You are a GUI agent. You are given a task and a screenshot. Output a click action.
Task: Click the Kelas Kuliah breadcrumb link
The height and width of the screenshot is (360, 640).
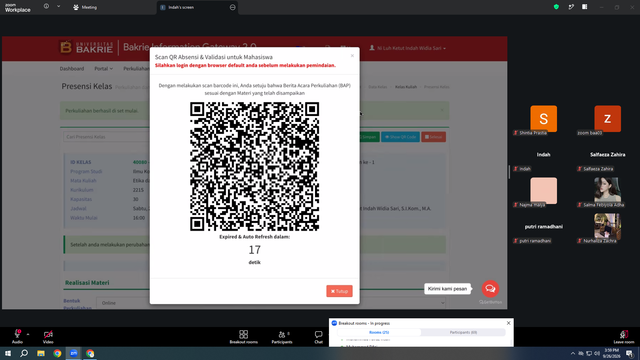pyautogui.click(x=406, y=87)
